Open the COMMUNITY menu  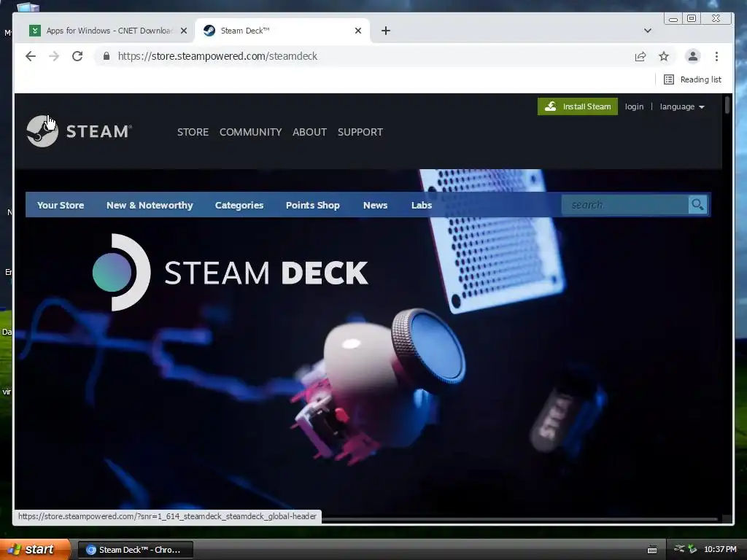click(251, 132)
